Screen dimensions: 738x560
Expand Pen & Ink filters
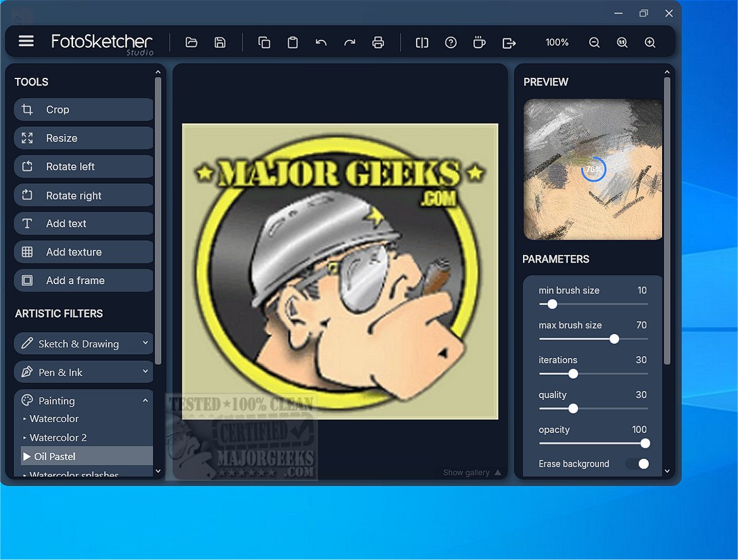click(83, 372)
